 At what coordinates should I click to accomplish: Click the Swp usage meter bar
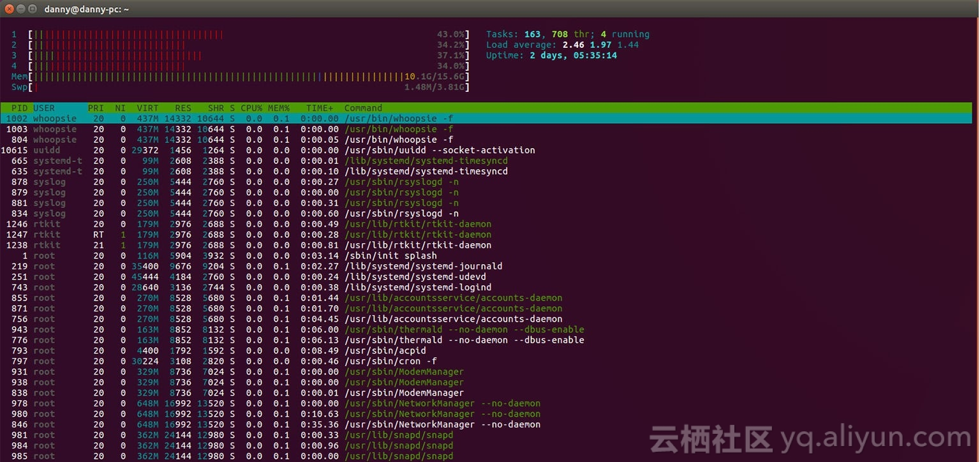pos(249,87)
